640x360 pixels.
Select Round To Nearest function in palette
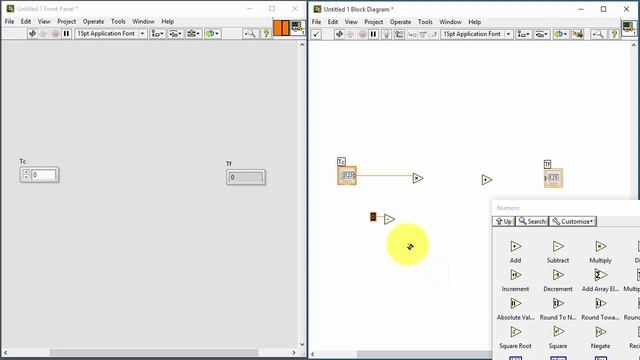tap(558, 304)
